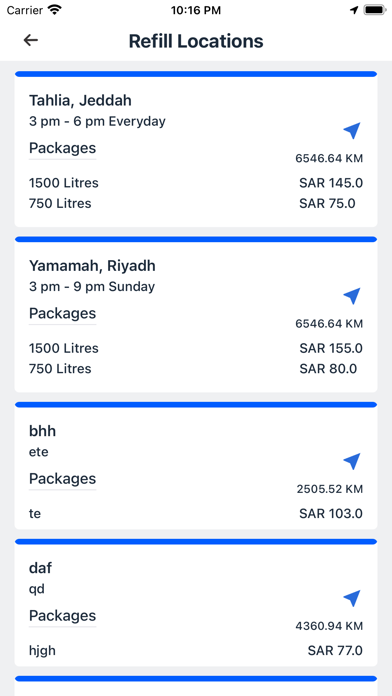Choose 1500 Litres package SAR 155.0
392x696 pixels.
[196, 348]
